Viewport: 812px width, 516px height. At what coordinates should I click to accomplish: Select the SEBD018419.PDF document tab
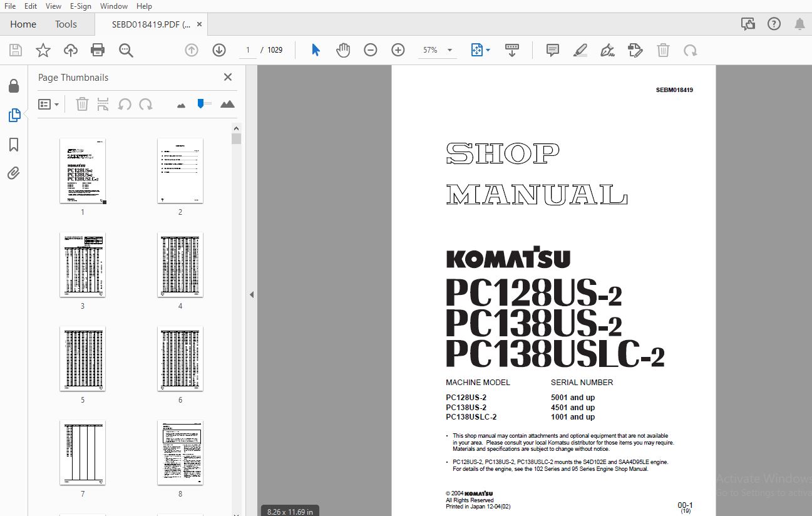pyautogui.click(x=152, y=24)
